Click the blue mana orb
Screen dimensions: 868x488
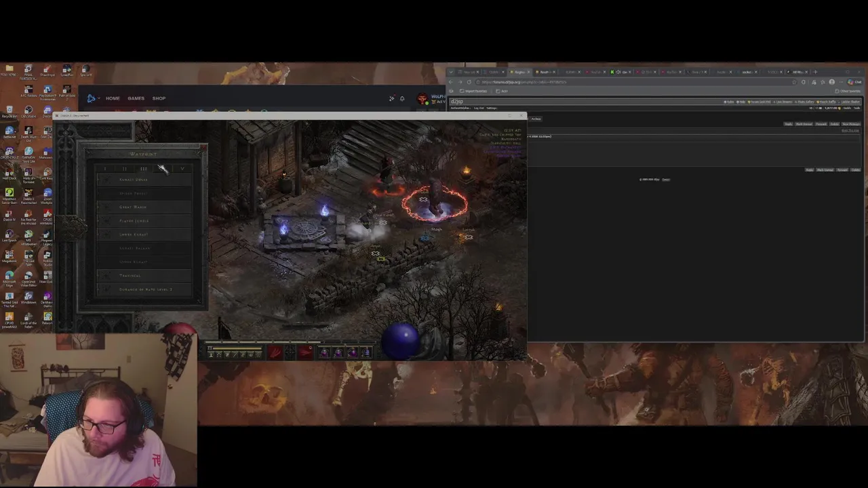[401, 340]
